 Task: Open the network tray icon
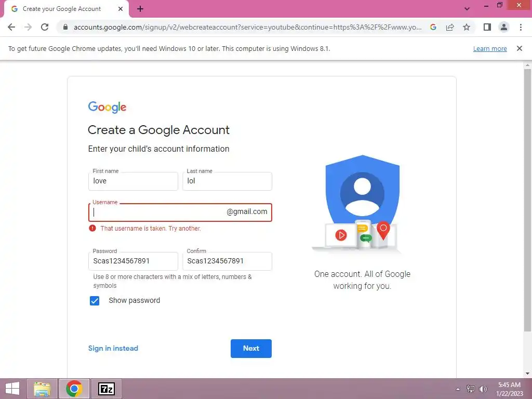(x=471, y=389)
